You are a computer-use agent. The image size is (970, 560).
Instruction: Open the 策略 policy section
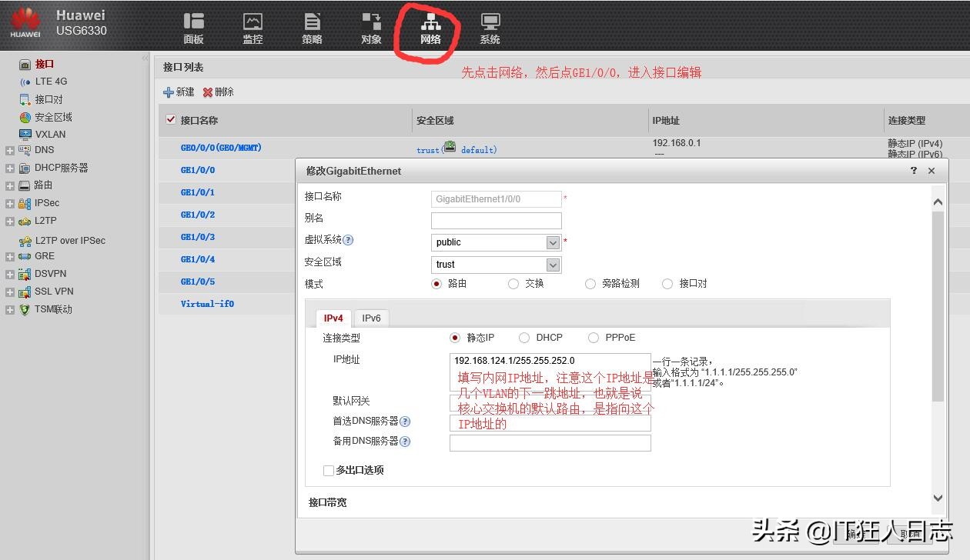[x=312, y=28]
